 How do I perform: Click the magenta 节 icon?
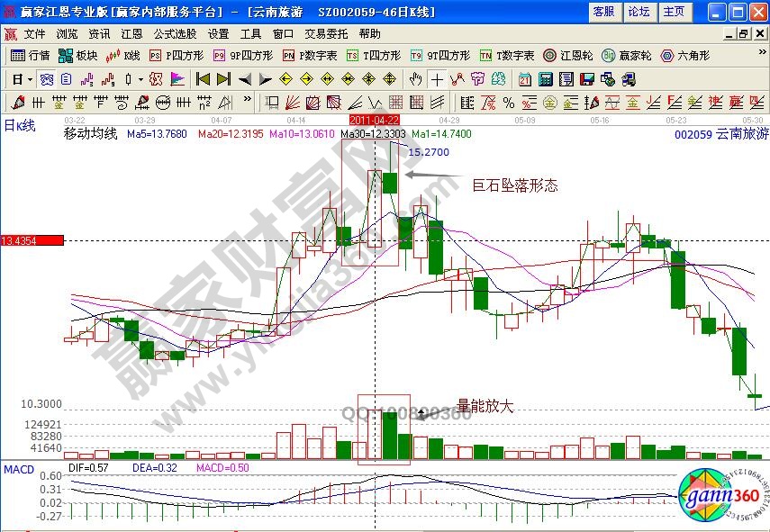(477, 79)
